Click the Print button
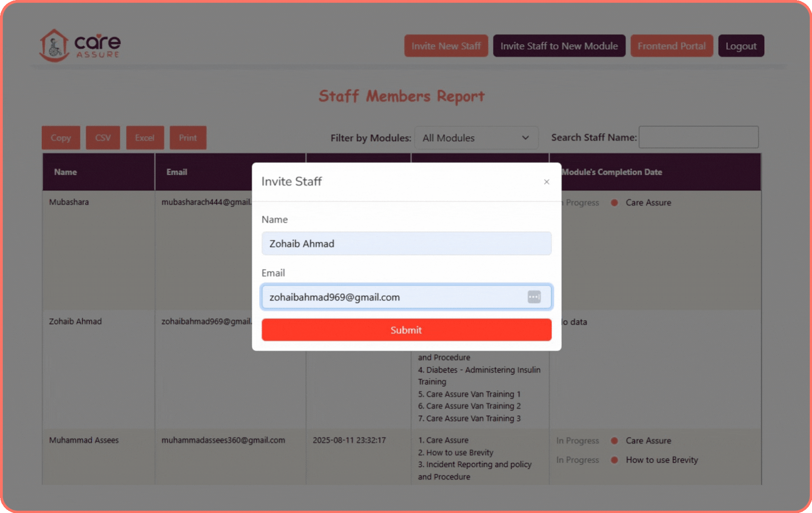812x513 pixels. (x=188, y=138)
